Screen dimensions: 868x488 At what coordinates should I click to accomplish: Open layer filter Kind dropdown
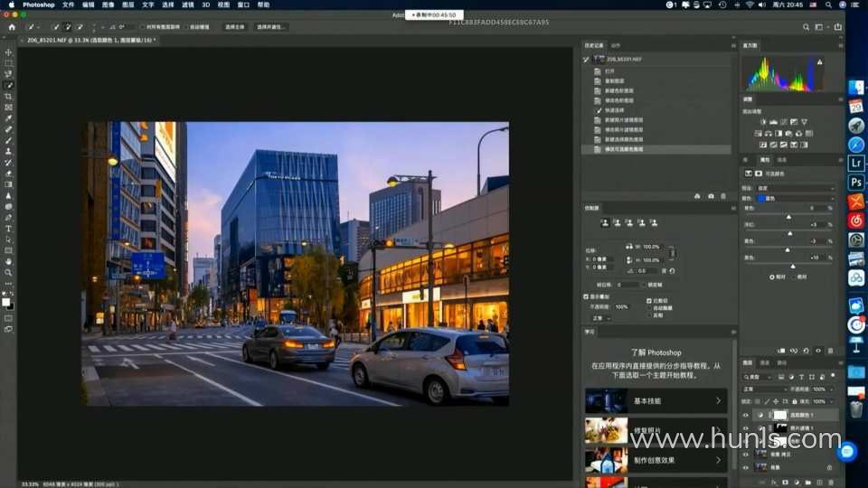pyautogui.click(x=759, y=377)
